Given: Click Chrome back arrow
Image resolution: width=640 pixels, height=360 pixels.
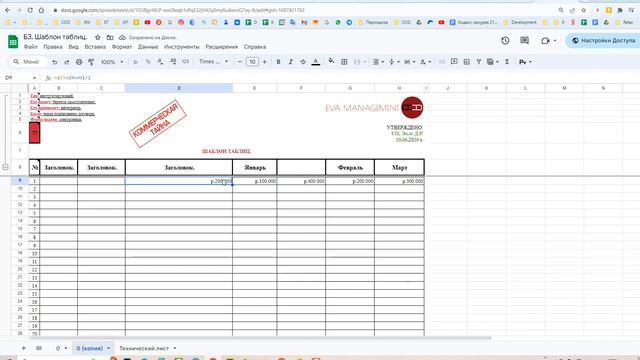Looking at the screenshot, I should tap(8, 10).
